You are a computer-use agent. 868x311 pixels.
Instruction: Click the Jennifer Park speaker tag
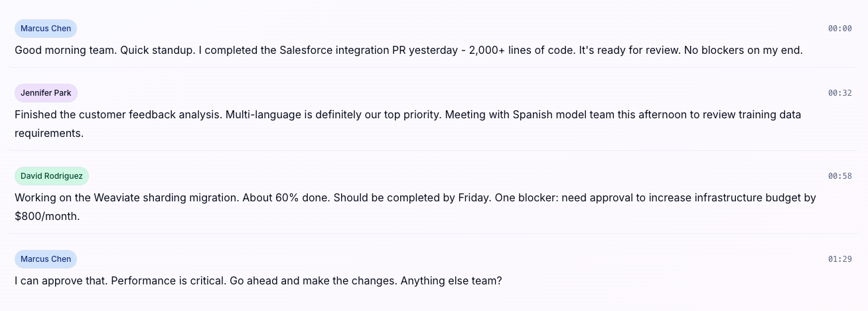click(x=46, y=93)
